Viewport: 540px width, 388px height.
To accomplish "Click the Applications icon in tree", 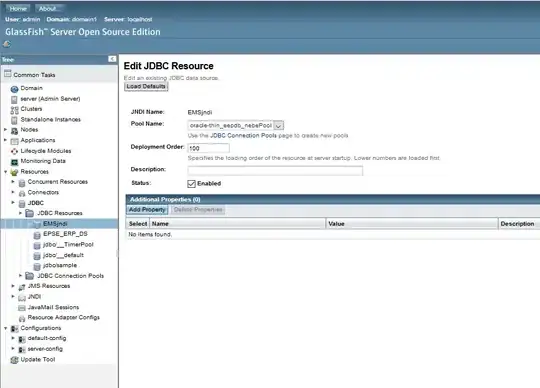I will (14, 141).
